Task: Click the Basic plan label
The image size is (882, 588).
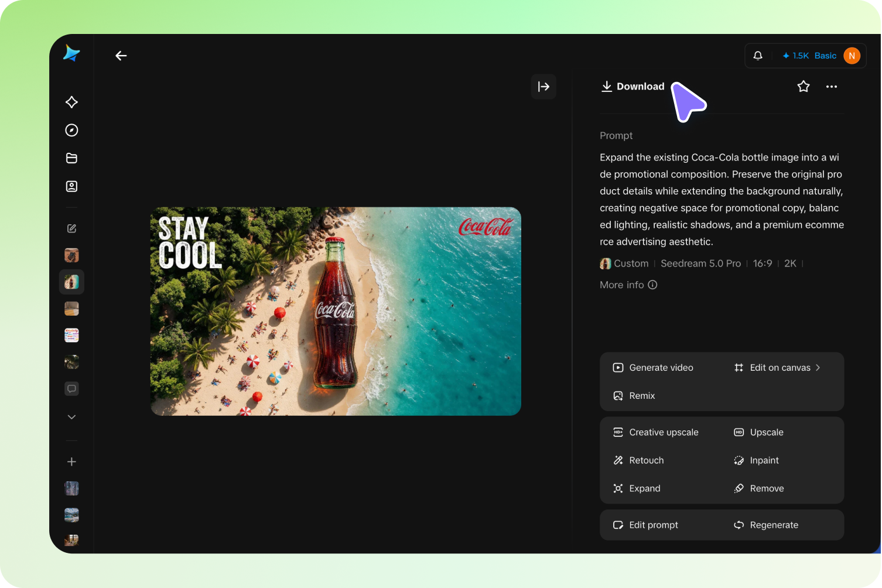Action: pyautogui.click(x=825, y=56)
